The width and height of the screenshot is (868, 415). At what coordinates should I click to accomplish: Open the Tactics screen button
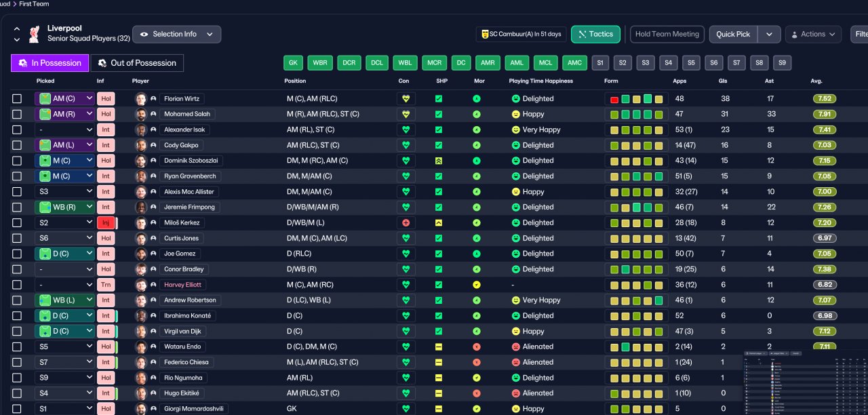coord(595,34)
